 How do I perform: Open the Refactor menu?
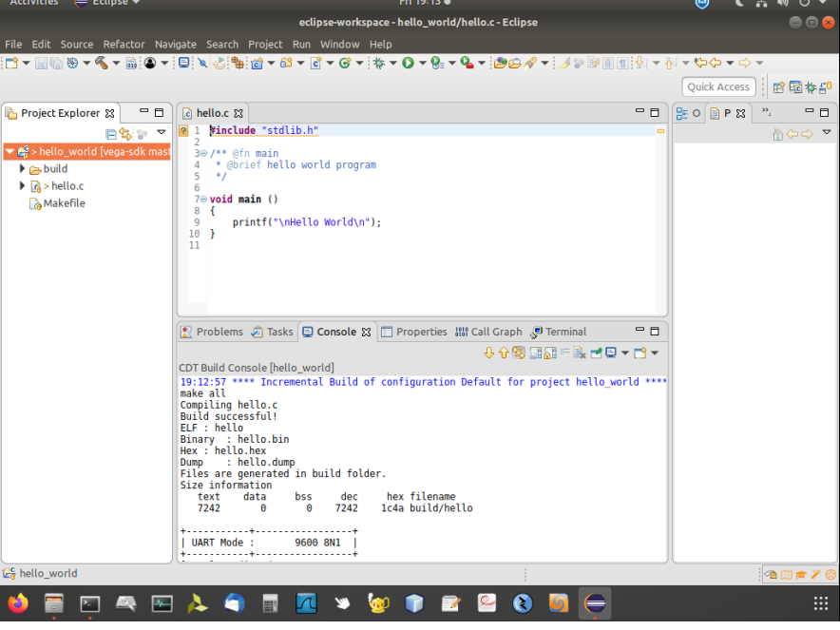click(x=124, y=45)
